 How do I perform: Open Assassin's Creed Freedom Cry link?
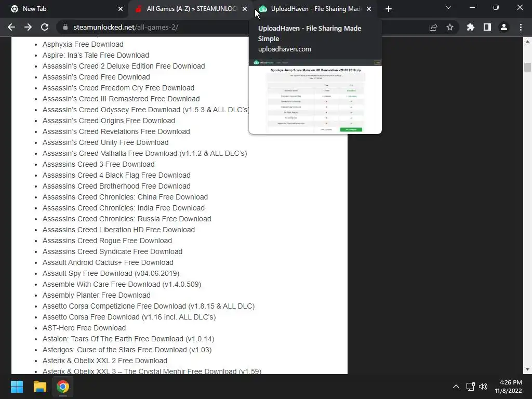pyautogui.click(x=118, y=87)
